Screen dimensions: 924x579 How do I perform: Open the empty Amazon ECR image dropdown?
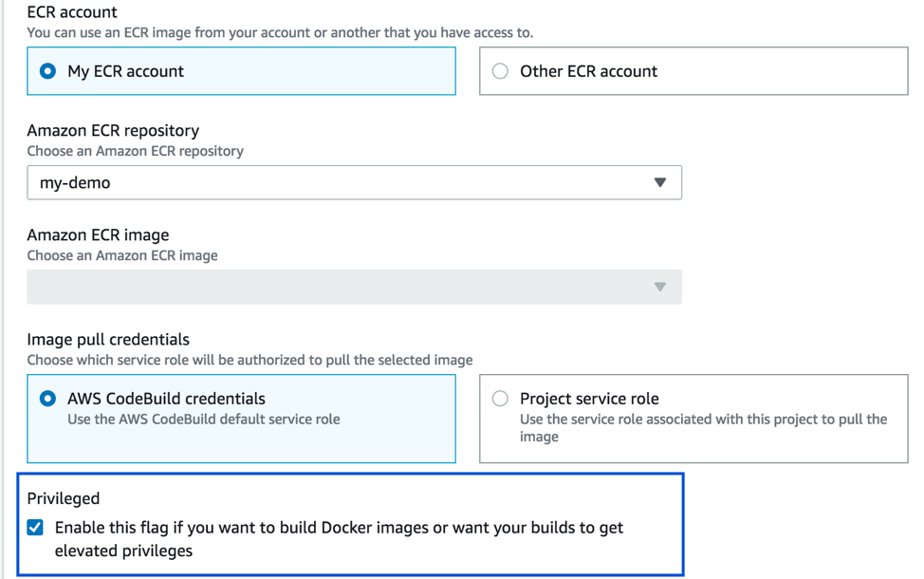[x=354, y=288]
